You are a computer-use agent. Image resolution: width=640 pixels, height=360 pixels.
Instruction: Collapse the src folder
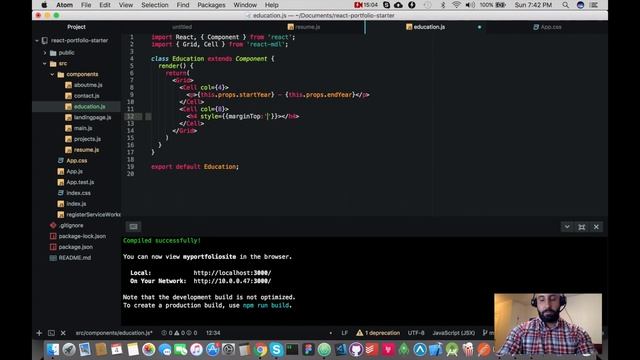pyautogui.click(x=45, y=64)
